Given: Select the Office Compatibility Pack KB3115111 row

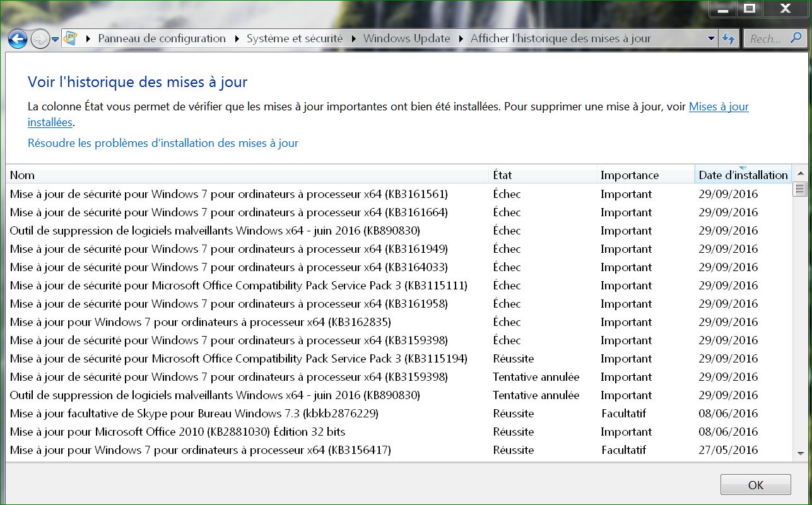Looking at the screenshot, I should coord(399,285).
